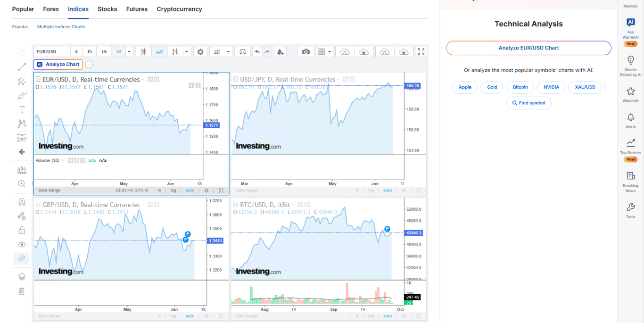Screen dimensions: 644x323
Task: Select the Bitcoin symbol chip
Action: (x=520, y=87)
